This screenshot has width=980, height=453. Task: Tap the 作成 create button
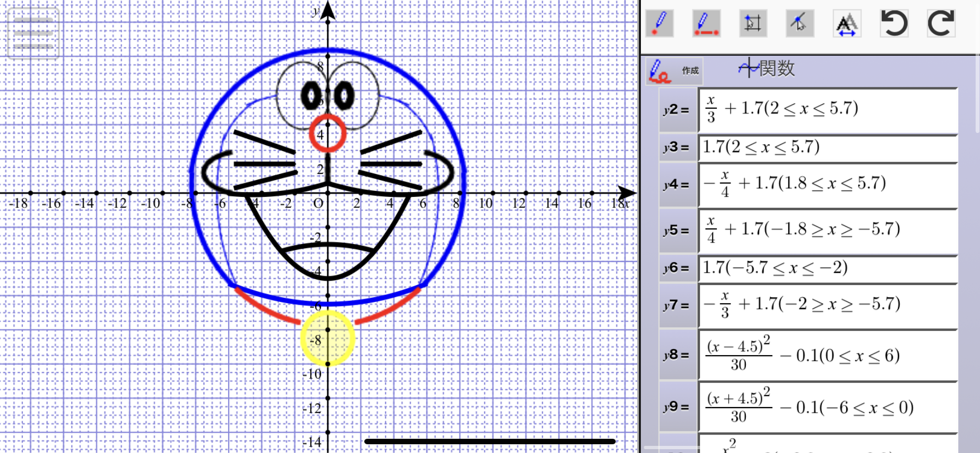coord(674,71)
